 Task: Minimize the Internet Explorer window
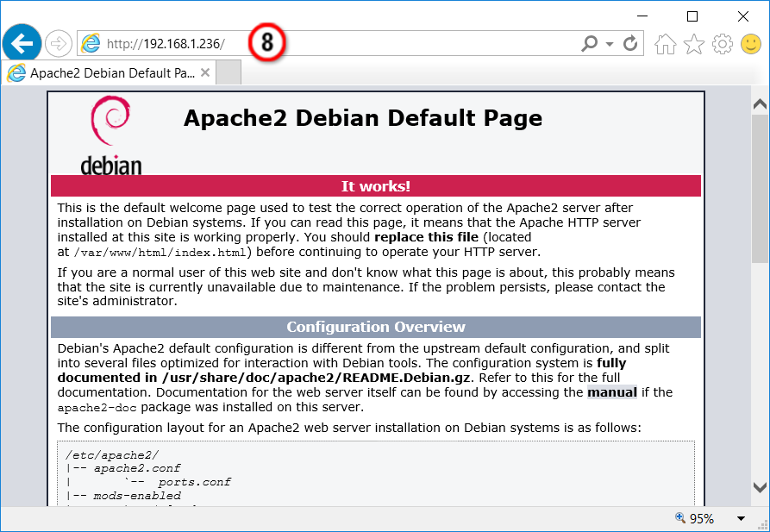click(642, 16)
